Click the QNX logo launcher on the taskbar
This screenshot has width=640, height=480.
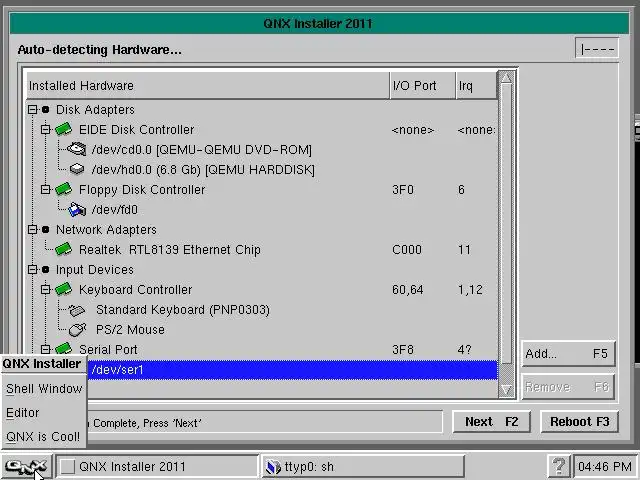27,466
